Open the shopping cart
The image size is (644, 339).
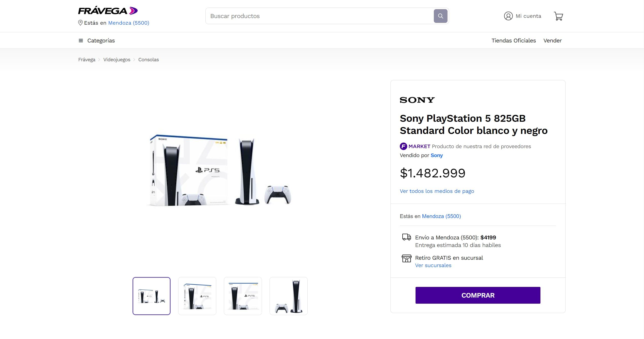coord(558,16)
